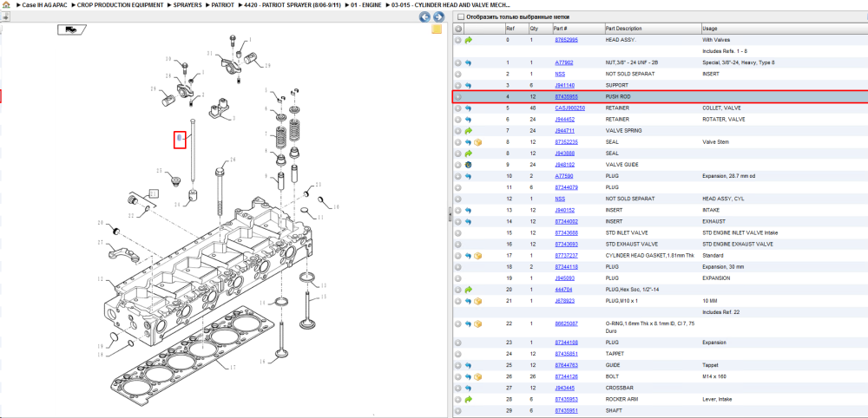Click package box icon on SEAL 87352235 row
Image resolution: width=868 pixels, height=418 pixels.
pos(477,142)
